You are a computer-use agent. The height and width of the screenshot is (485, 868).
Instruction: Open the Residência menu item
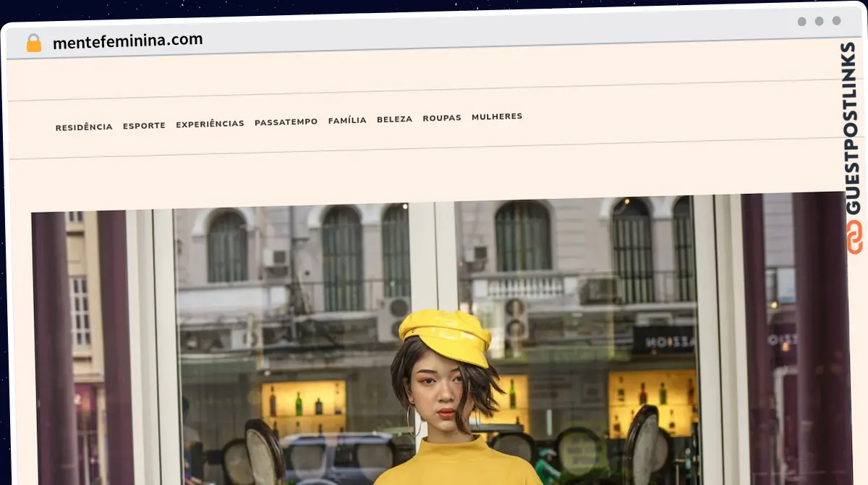click(x=84, y=127)
